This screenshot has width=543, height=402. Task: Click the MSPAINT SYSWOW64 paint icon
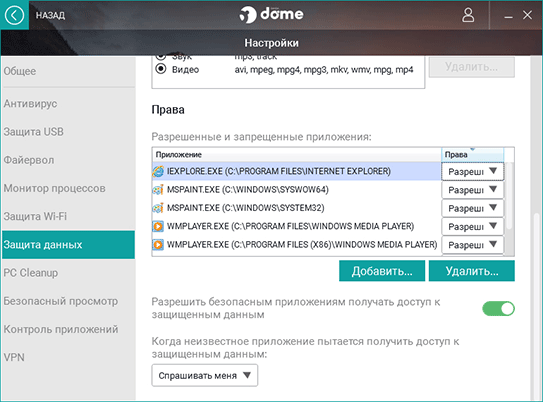(158, 189)
